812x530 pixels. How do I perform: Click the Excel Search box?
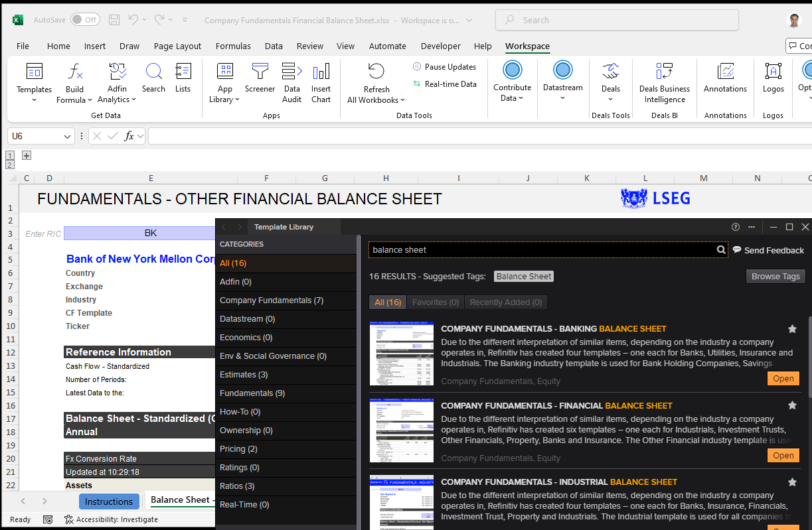coord(617,20)
